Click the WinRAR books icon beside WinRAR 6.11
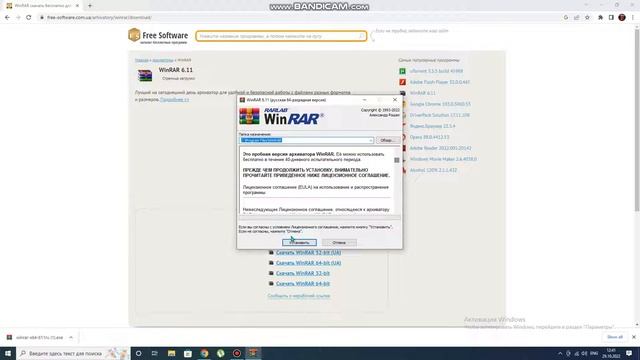640x360 pixels. [x=145, y=75]
